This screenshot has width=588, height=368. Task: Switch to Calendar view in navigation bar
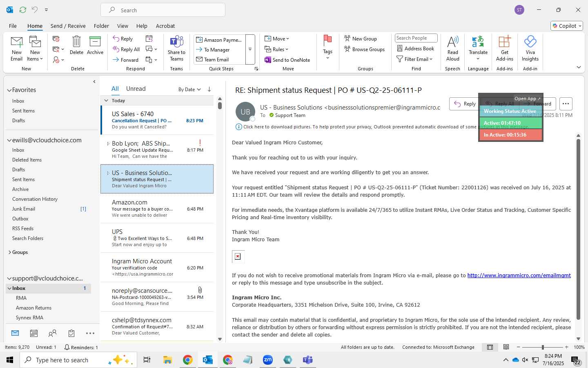tap(34, 333)
